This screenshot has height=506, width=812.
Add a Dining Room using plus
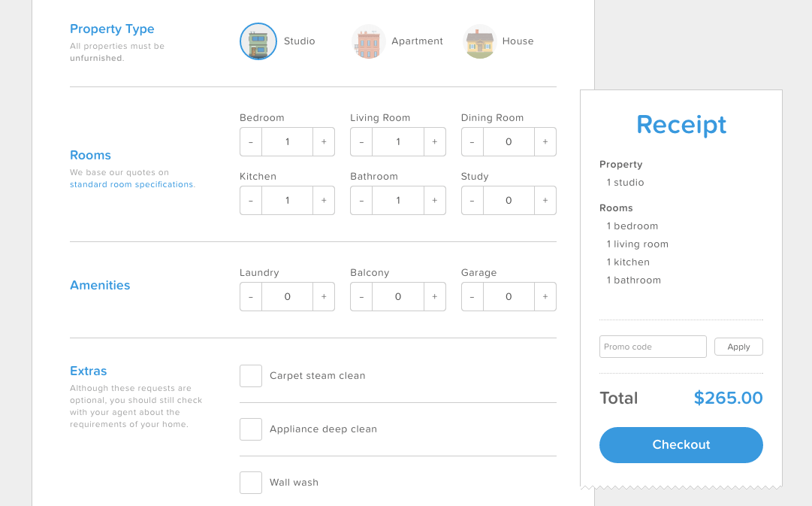(x=545, y=142)
